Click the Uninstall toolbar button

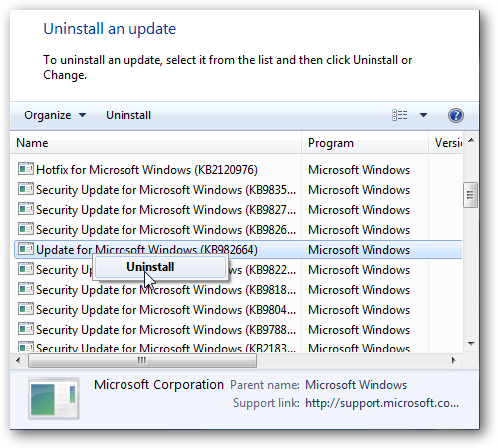[x=128, y=115]
